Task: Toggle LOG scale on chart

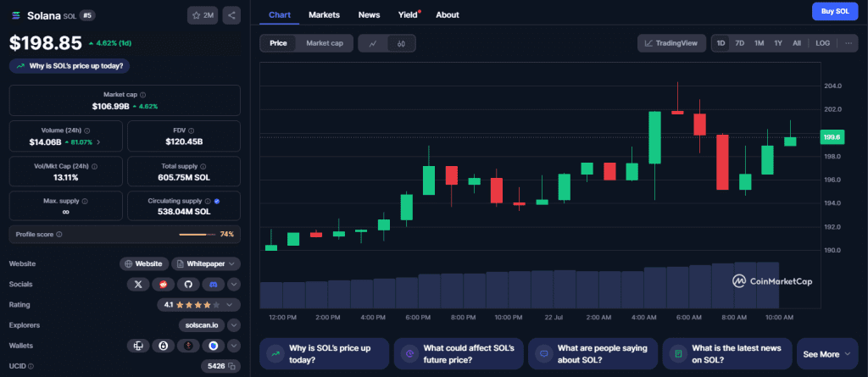Action: (822, 43)
